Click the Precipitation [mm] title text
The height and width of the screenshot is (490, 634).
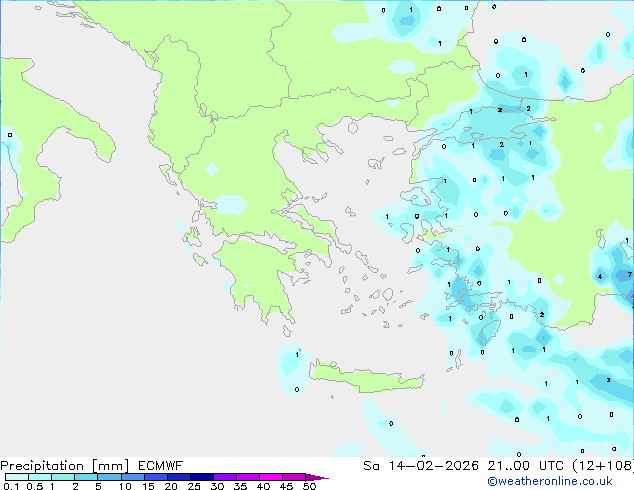pos(65,466)
